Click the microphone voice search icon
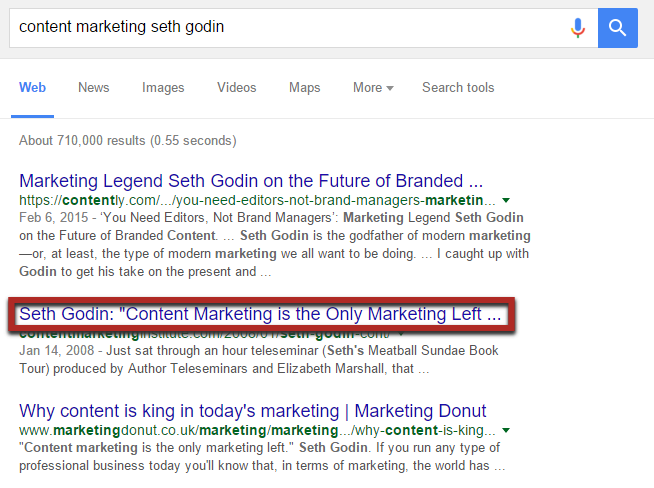 tap(578, 28)
